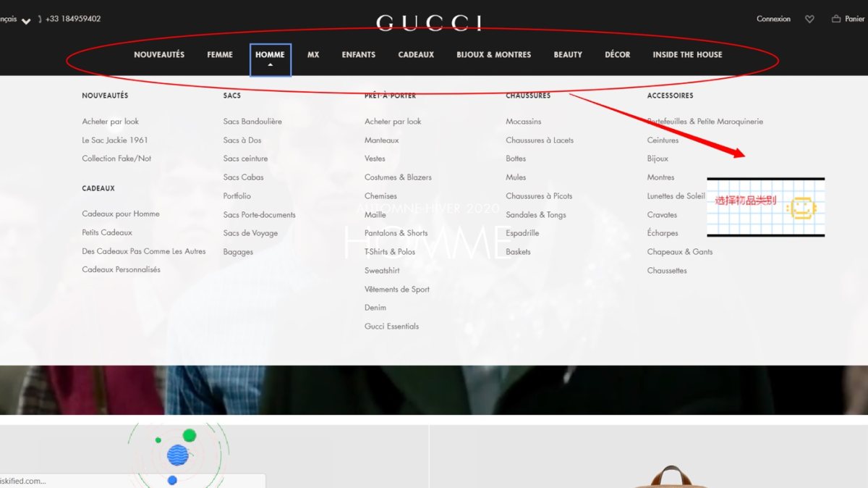
Task: Select Montres under Accessoires
Action: click(x=660, y=177)
